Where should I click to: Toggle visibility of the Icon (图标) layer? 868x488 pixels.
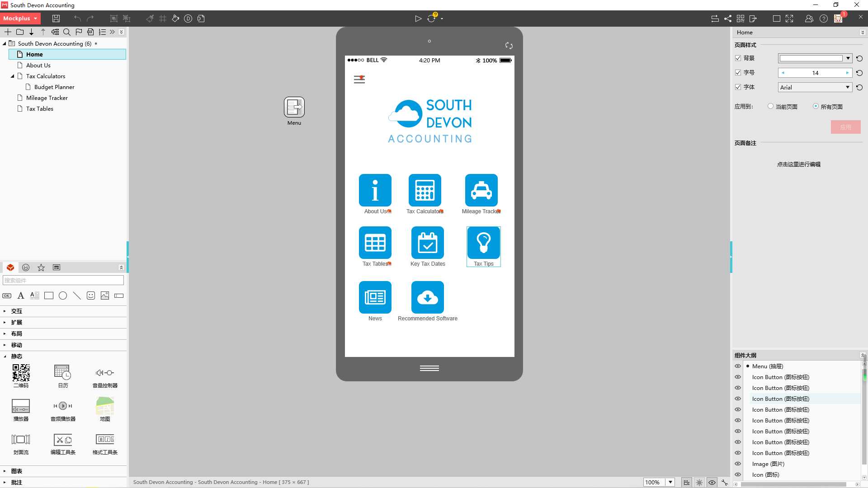(738, 475)
